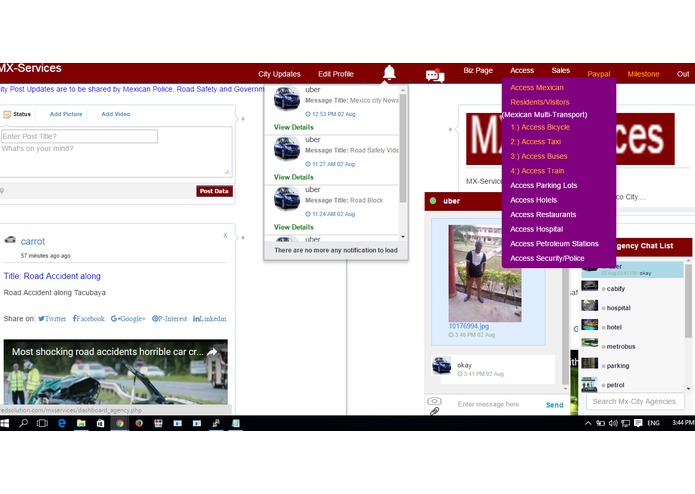Launch Edge browser from the taskbar
Viewport: 695px width, 494px height.
[x=62, y=423]
